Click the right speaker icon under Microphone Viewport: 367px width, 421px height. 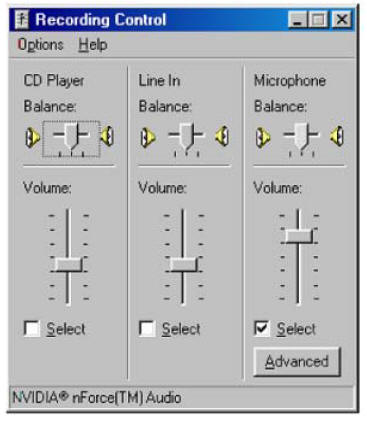(x=337, y=136)
